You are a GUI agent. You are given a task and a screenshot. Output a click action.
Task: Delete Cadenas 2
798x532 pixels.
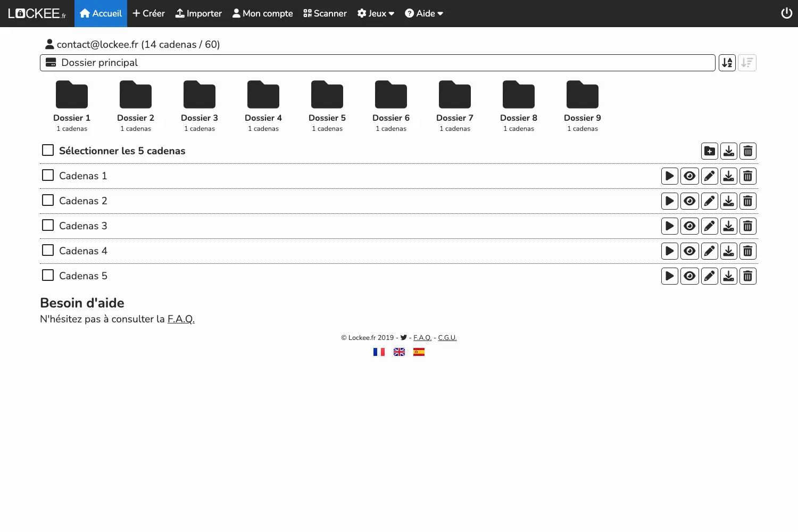coord(748,201)
